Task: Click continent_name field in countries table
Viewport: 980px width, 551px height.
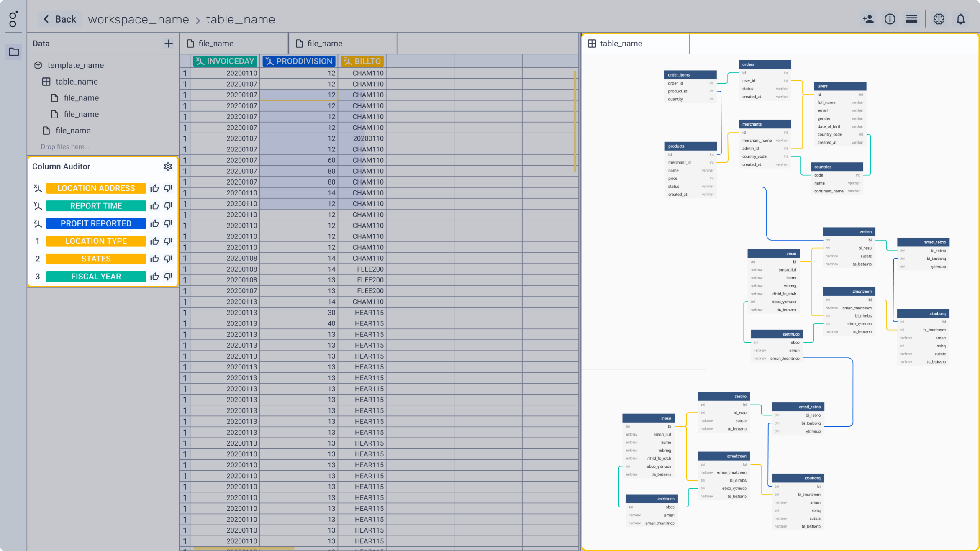Action: coord(836,191)
